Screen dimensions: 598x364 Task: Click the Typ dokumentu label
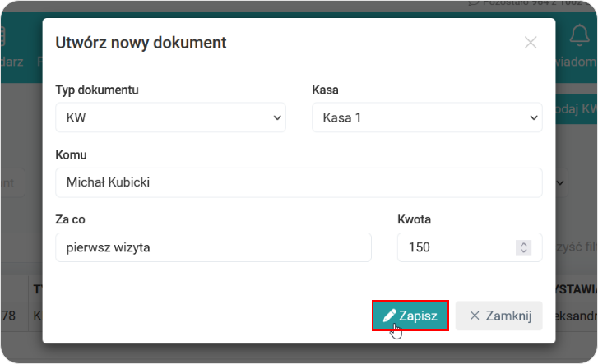97,90
